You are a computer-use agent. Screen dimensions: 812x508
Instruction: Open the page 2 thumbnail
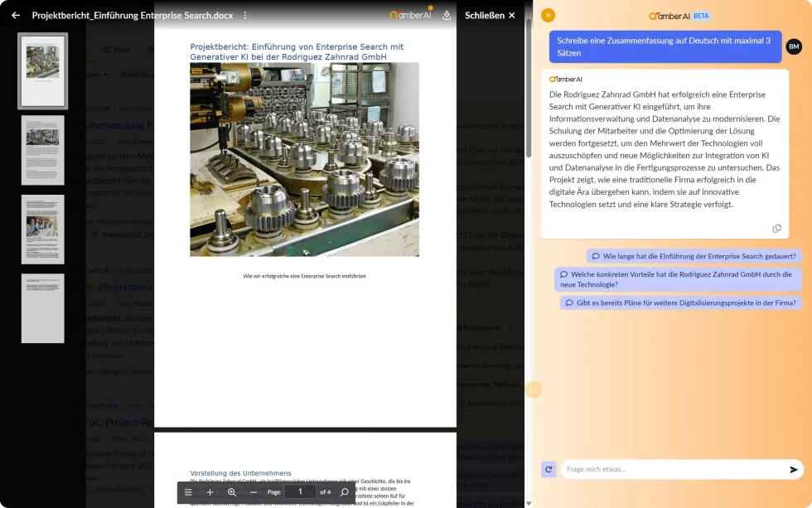click(x=43, y=150)
